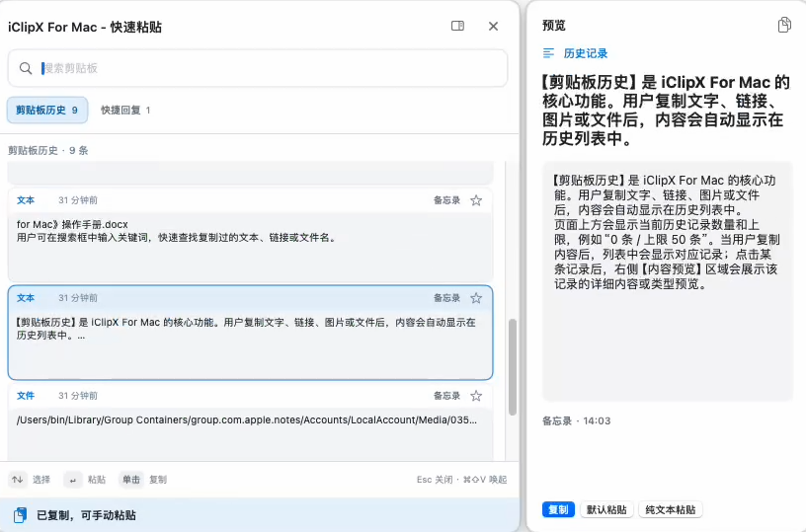Click the copy icon in preview header

point(784,25)
